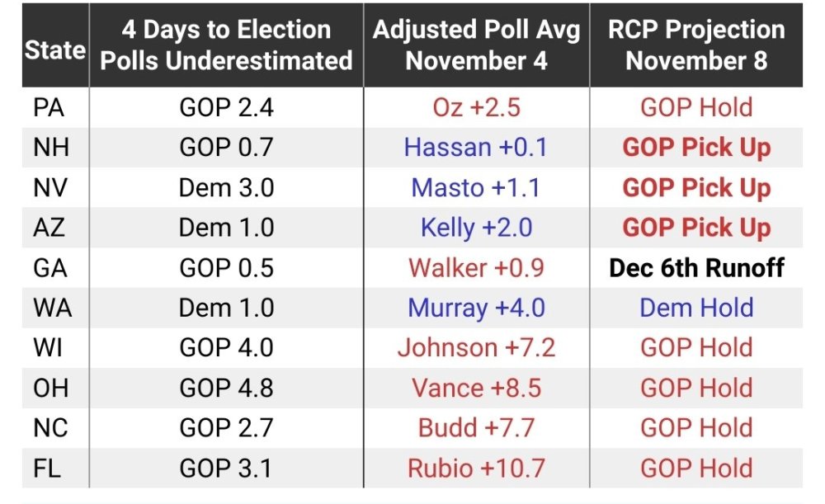The width and height of the screenshot is (825, 504).
Task: Click 'GOP Pick Up' in the NH row
Action: click(696, 148)
